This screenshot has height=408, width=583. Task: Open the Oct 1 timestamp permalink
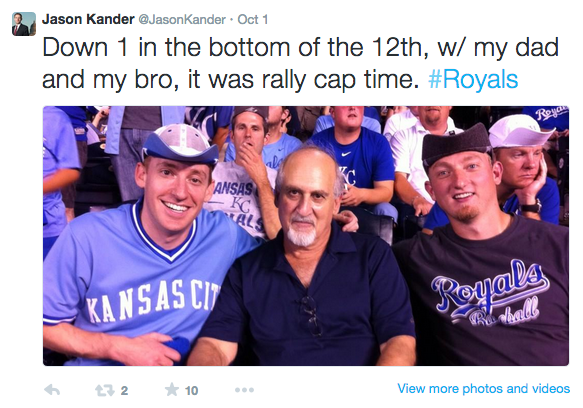252,19
